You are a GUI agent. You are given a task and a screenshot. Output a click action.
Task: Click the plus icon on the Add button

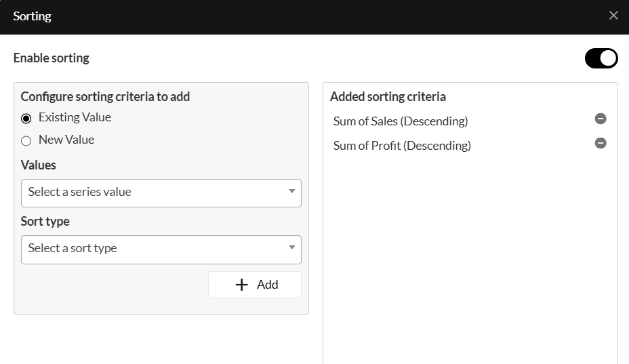pyautogui.click(x=241, y=285)
